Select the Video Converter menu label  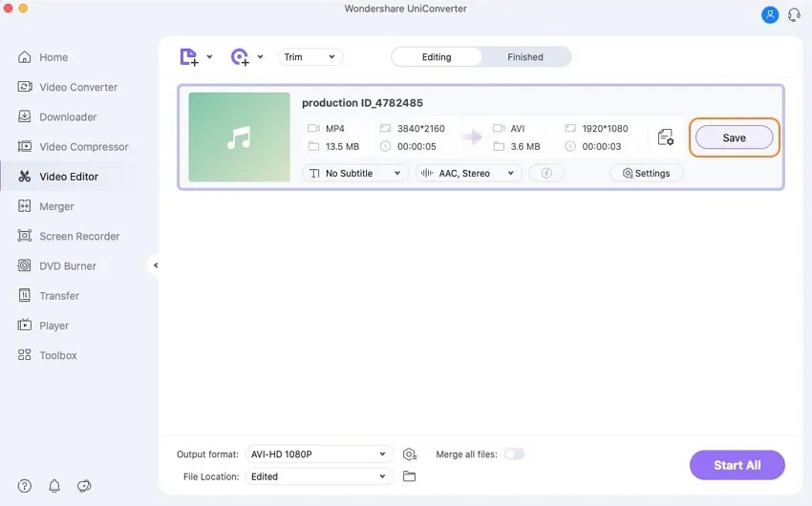(x=78, y=87)
